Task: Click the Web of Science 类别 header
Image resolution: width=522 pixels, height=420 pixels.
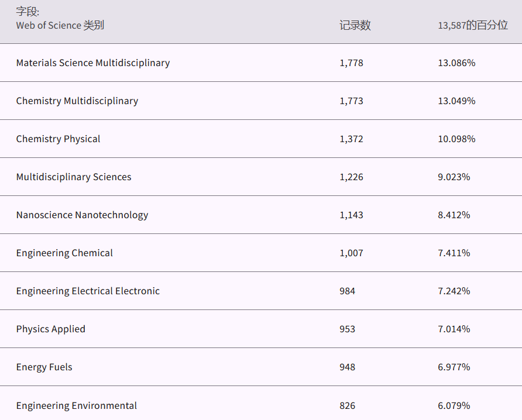Action: (x=60, y=25)
